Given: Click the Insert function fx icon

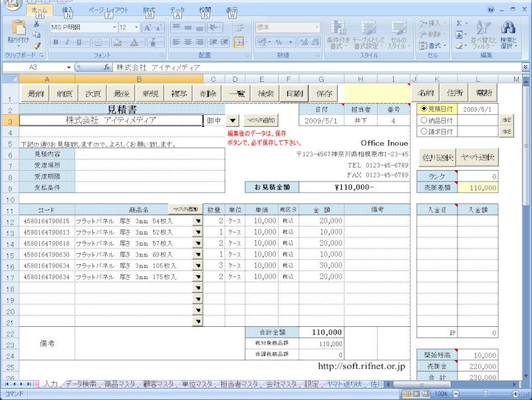Looking at the screenshot, I should (106, 67).
